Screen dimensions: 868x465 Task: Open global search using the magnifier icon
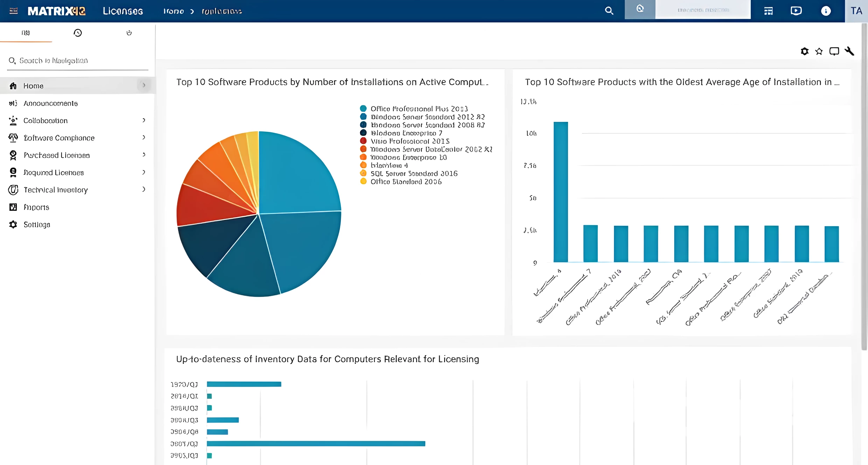[x=609, y=11]
